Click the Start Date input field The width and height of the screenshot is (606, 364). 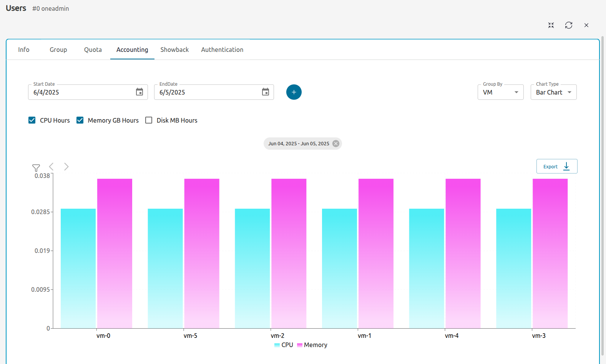pos(81,92)
